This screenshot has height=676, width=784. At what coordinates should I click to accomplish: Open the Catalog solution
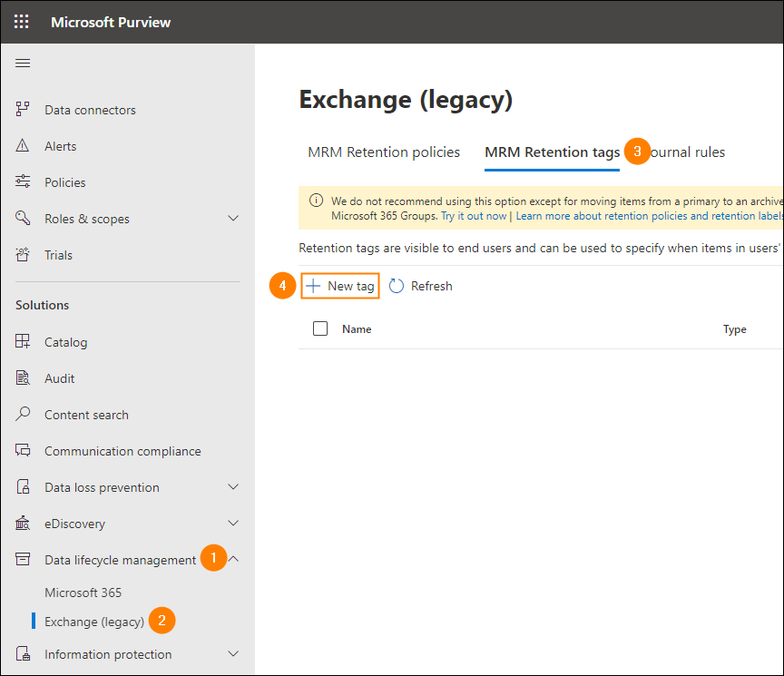tap(66, 342)
